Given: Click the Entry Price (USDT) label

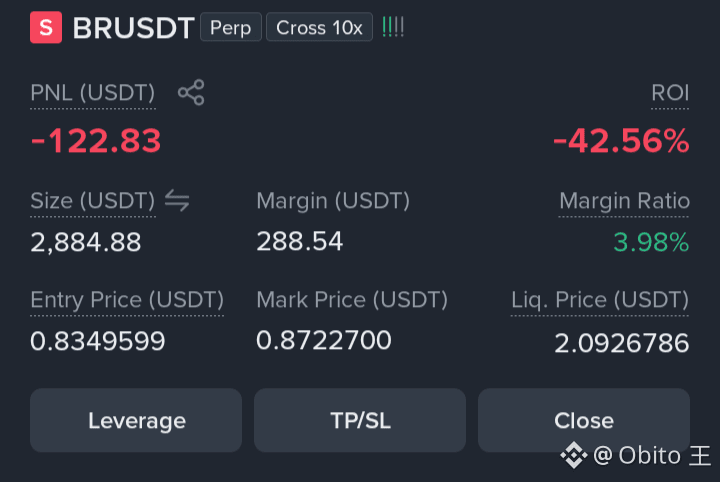Looking at the screenshot, I should [127, 300].
